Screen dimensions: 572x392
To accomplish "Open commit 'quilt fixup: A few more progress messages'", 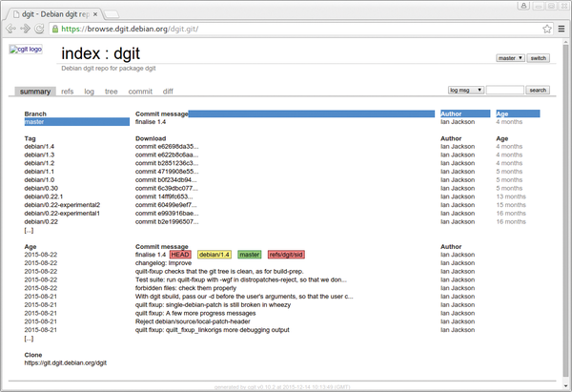I will pyautogui.click(x=195, y=314).
